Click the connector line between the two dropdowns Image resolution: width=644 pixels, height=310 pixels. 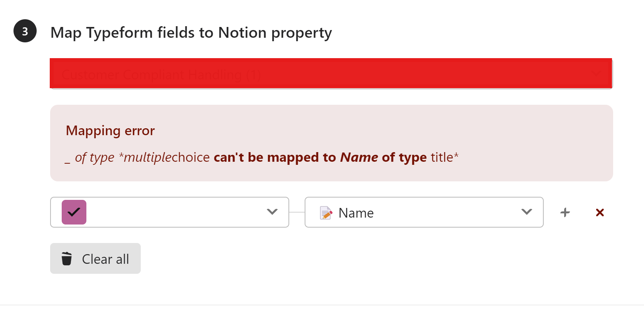point(297,212)
